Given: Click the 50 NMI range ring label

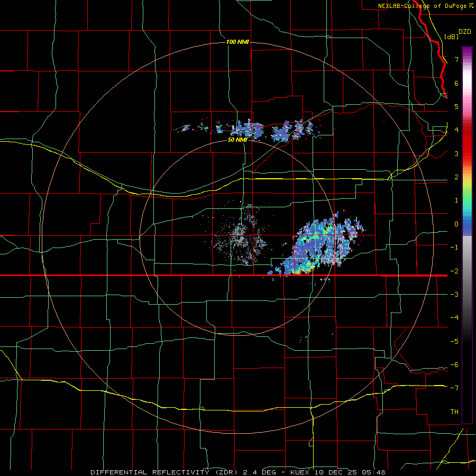Looking at the screenshot, I should pyautogui.click(x=237, y=140).
